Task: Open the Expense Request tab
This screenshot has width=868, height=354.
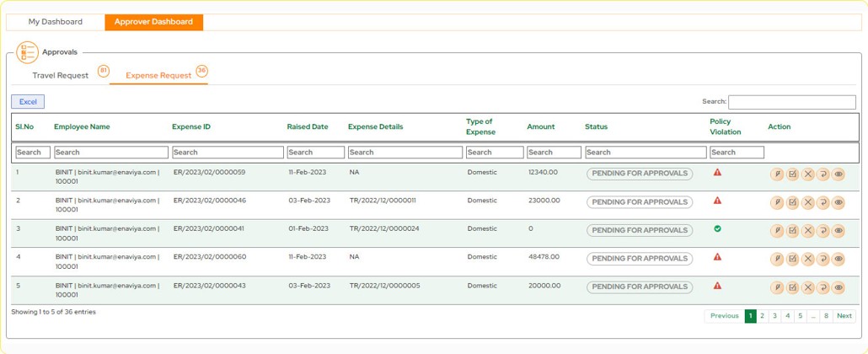Action: pos(159,75)
